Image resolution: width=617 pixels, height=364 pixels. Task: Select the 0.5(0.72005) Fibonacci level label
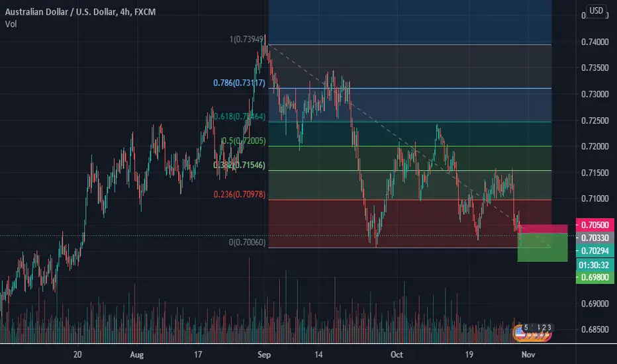[x=244, y=140]
